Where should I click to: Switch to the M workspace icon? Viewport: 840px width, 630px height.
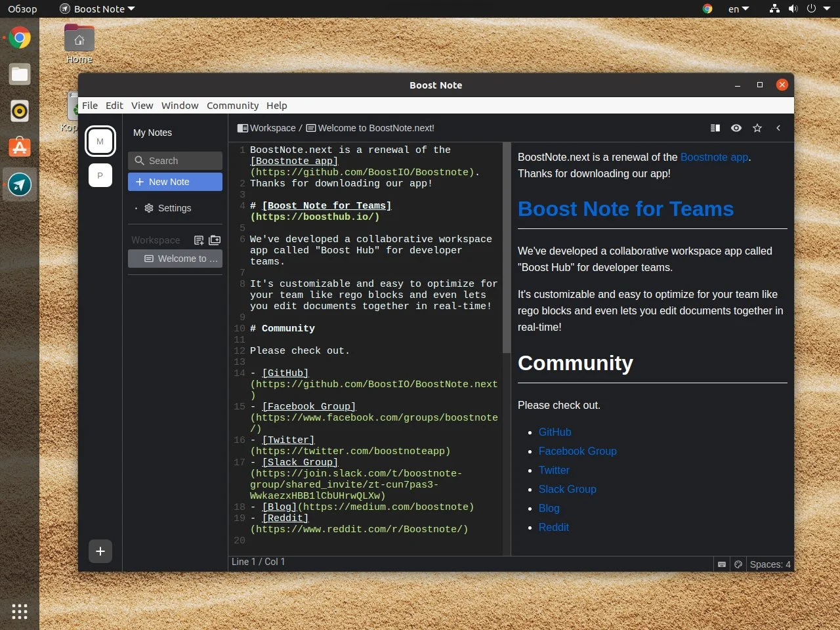pos(100,141)
